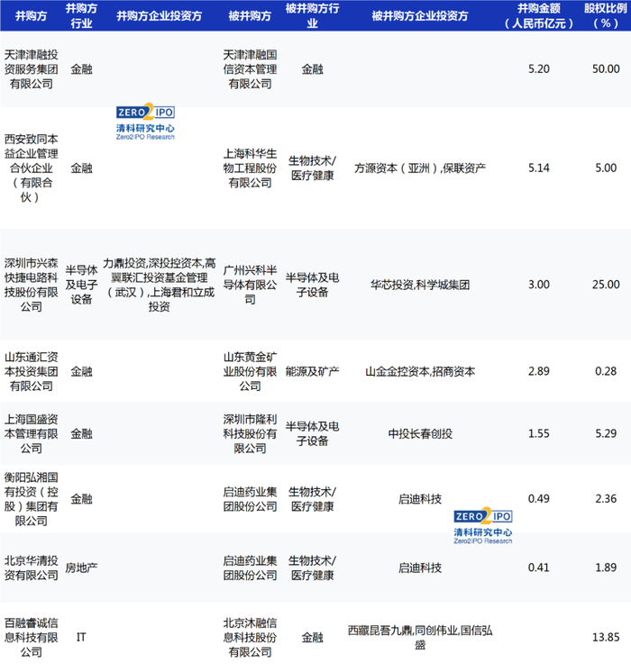
Task: Select target cell 广州兴科半导体有限公司
Action: pos(250,285)
